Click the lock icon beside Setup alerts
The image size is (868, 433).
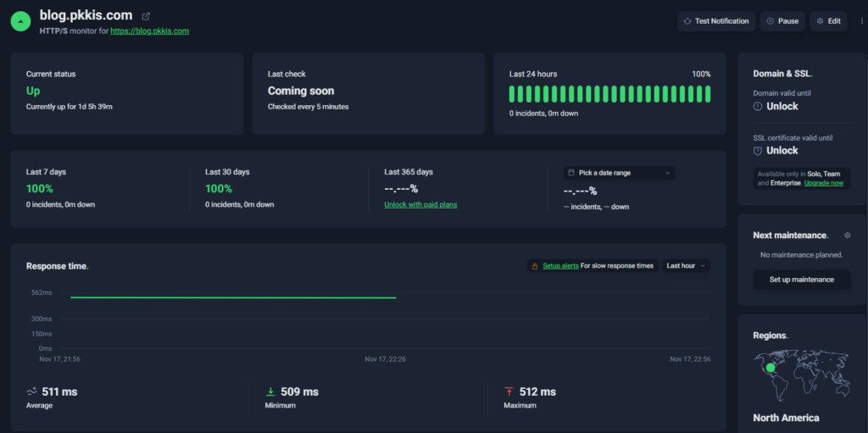(535, 266)
